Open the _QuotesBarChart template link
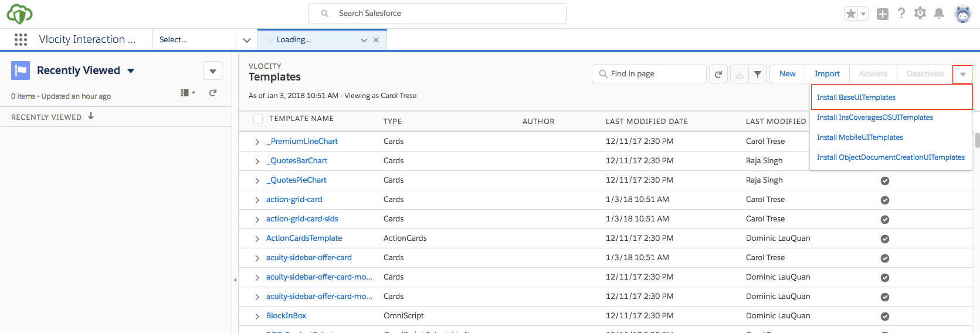 pyautogui.click(x=297, y=161)
